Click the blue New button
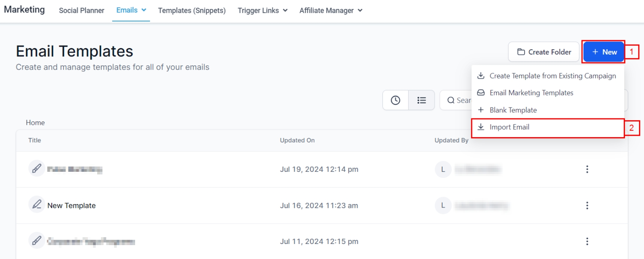 tap(604, 52)
